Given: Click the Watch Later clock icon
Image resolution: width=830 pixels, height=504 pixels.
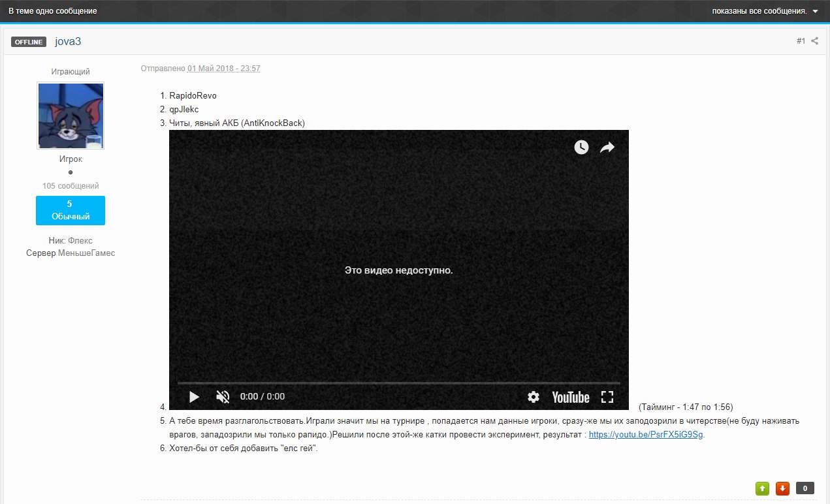Looking at the screenshot, I should (x=581, y=148).
